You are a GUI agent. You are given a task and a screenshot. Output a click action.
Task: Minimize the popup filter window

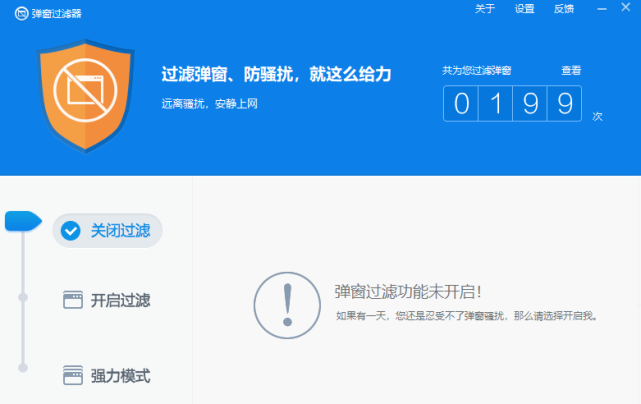[x=602, y=9]
